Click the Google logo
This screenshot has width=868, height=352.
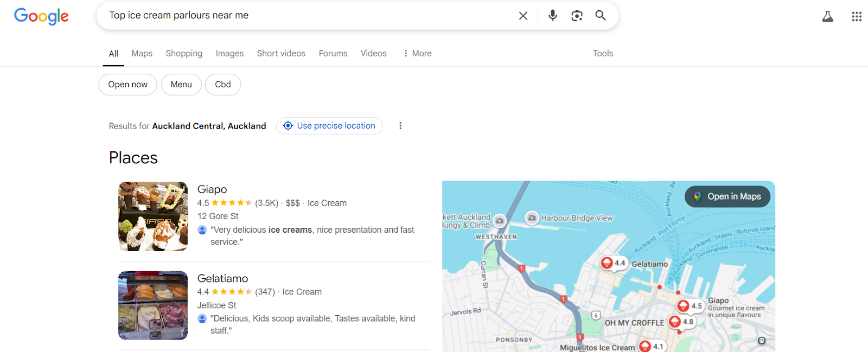click(41, 16)
